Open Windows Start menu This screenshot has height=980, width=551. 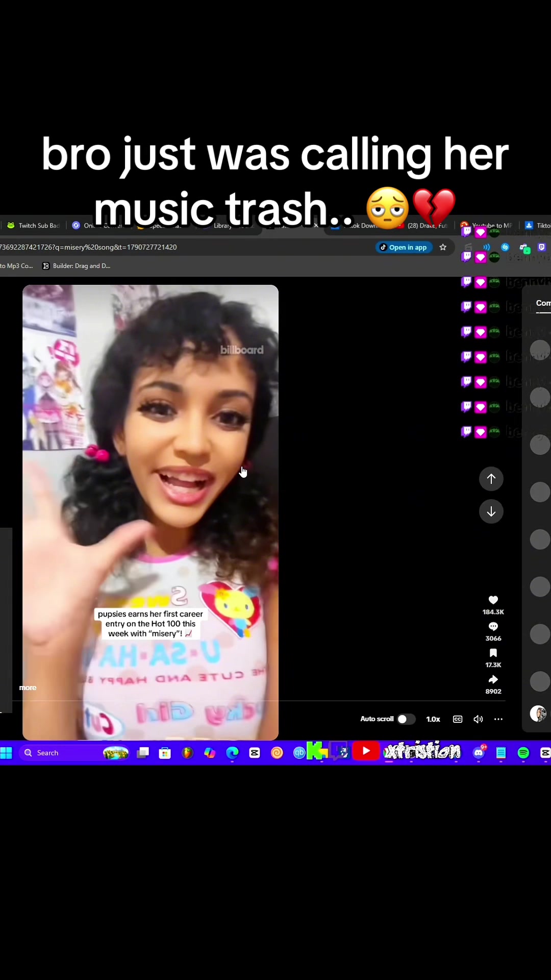[x=6, y=753]
